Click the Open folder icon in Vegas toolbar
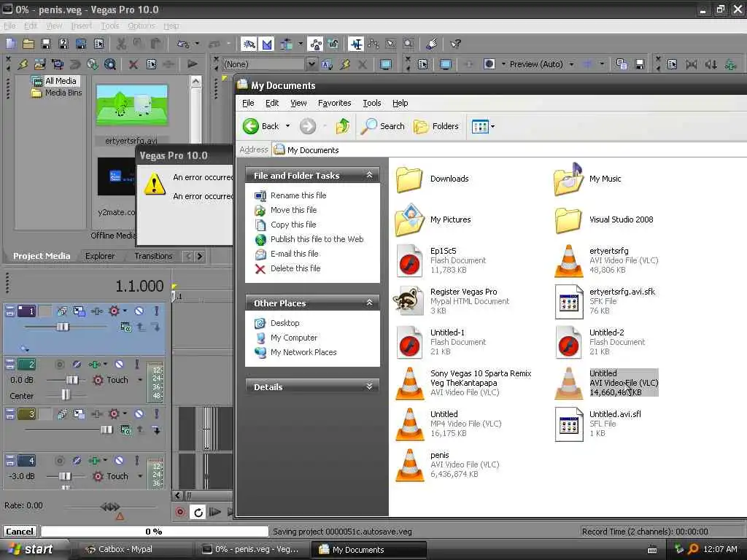Image resolution: width=747 pixels, height=560 pixels. pos(28,44)
